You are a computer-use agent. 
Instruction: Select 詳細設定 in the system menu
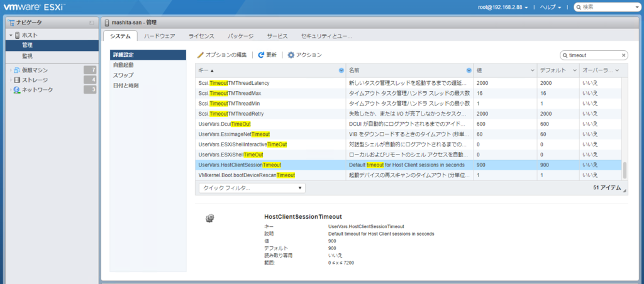coord(148,55)
